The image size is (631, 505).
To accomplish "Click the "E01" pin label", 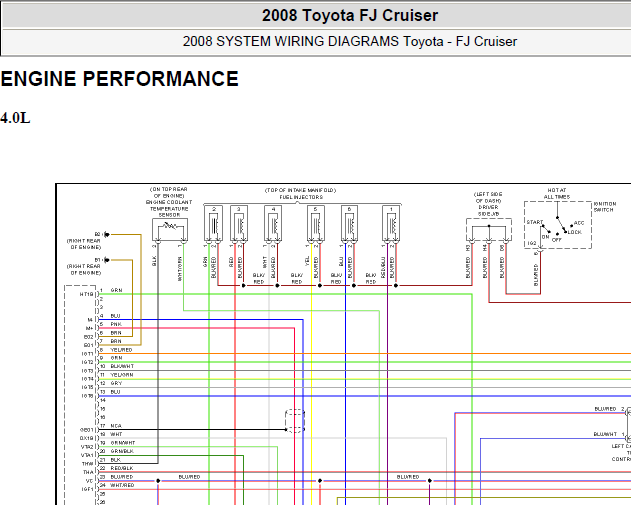I will 89,345.
